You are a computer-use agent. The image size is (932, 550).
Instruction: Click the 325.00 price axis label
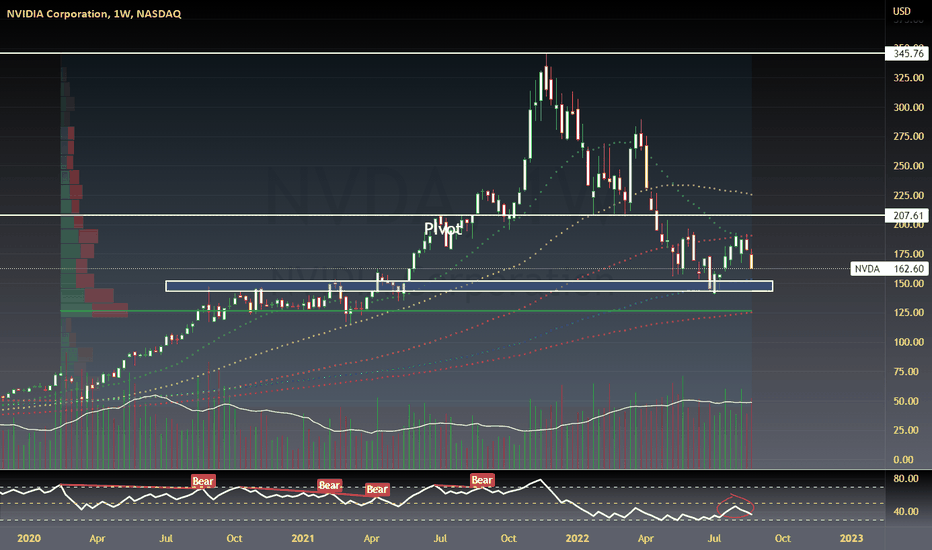pyautogui.click(x=909, y=78)
